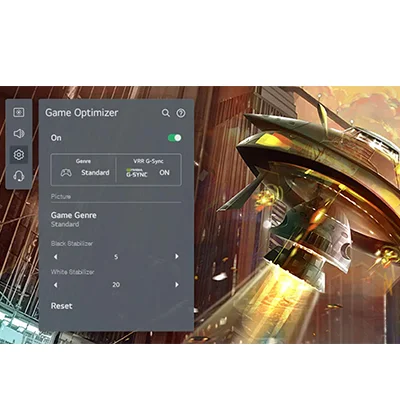The width and height of the screenshot is (400, 400).
Task: Select the gear settings sidebar icon
Action: (x=19, y=155)
